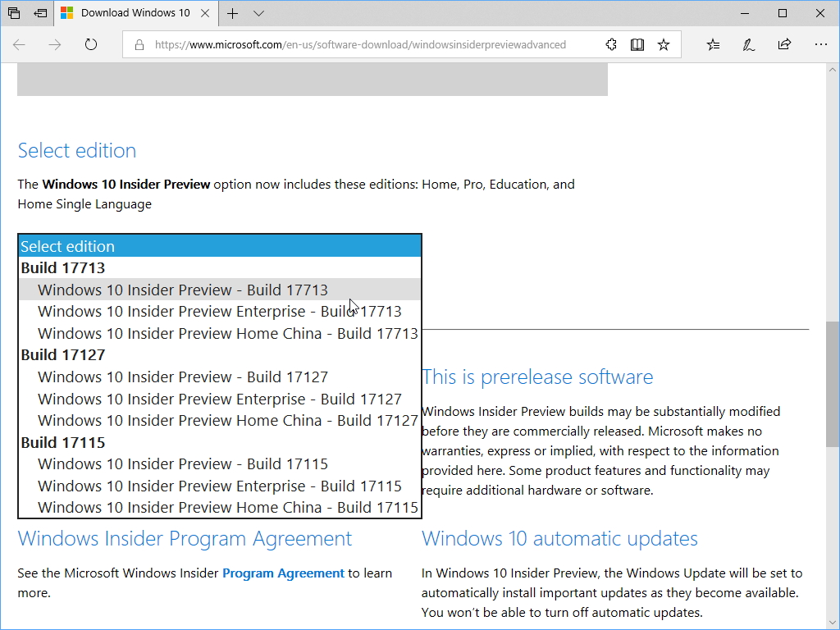Open the Windows Ink workspace pen icon
Viewport: 840px width, 630px height.
pos(748,44)
